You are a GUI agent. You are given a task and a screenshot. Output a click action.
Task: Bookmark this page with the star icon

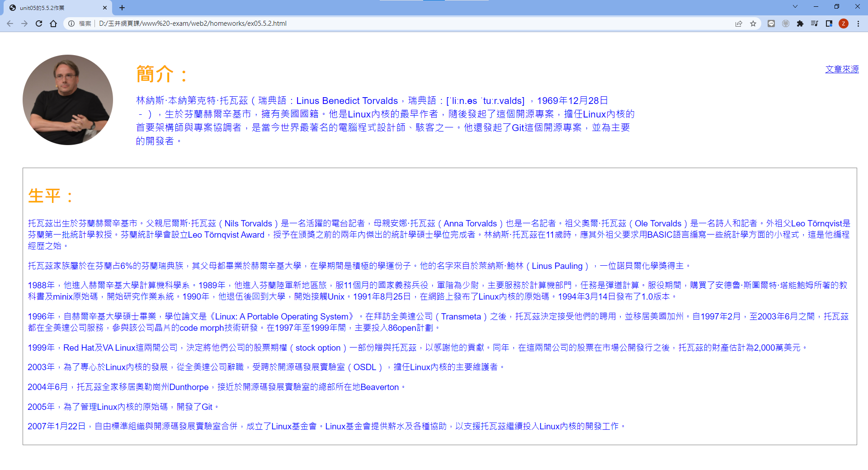pos(753,23)
